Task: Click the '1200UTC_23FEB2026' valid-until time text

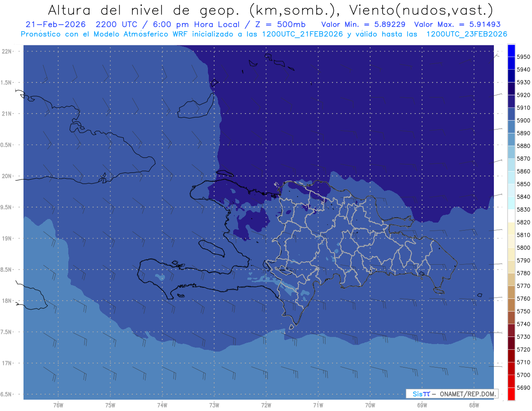Action: (x=466, y=34)
